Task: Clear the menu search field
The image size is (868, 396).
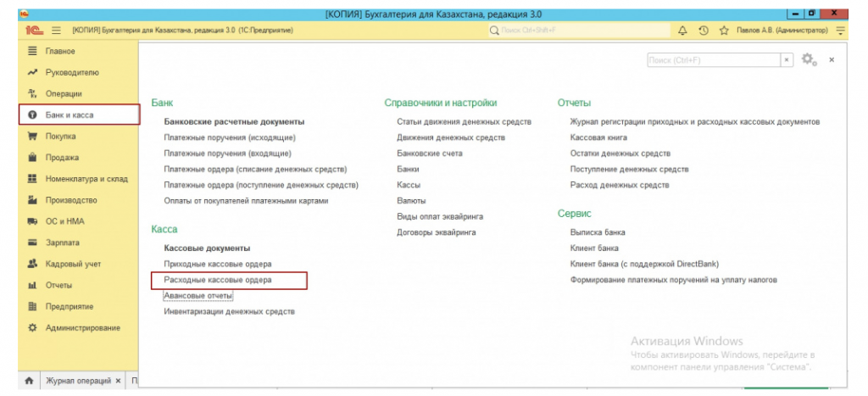Action: click(787, 60)
